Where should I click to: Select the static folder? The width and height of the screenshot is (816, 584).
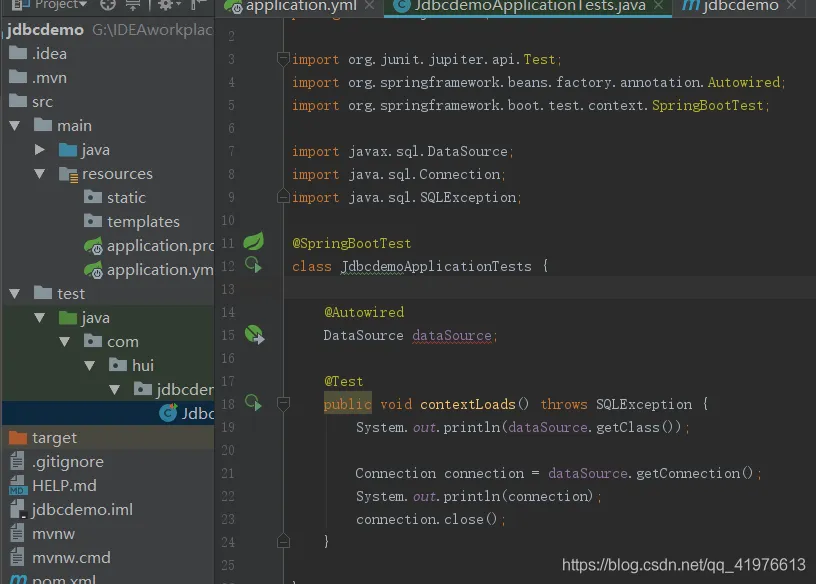(x=114, y=198)
